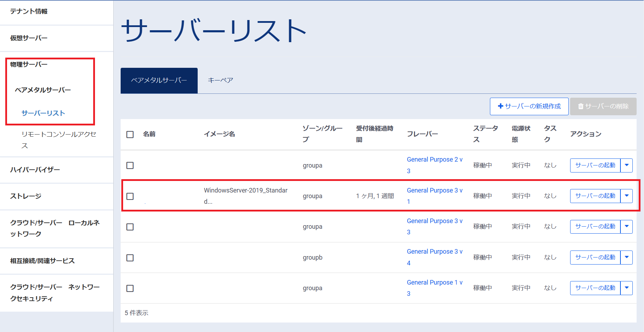Expand action dropdown arrow in groupb row
Image resolution: width=644 pixels, height=332 pixels.
coord(626,258)
